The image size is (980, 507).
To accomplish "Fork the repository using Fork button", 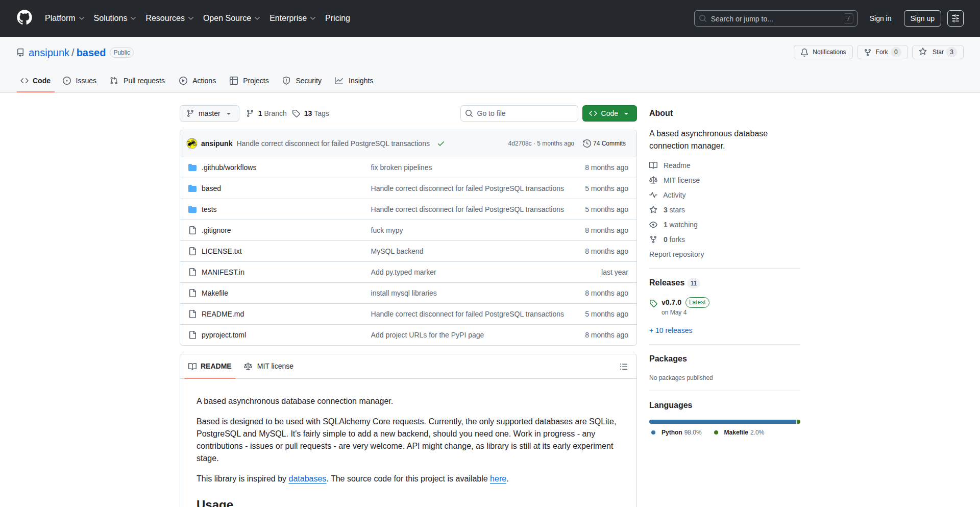I will [x=876, y=52].
